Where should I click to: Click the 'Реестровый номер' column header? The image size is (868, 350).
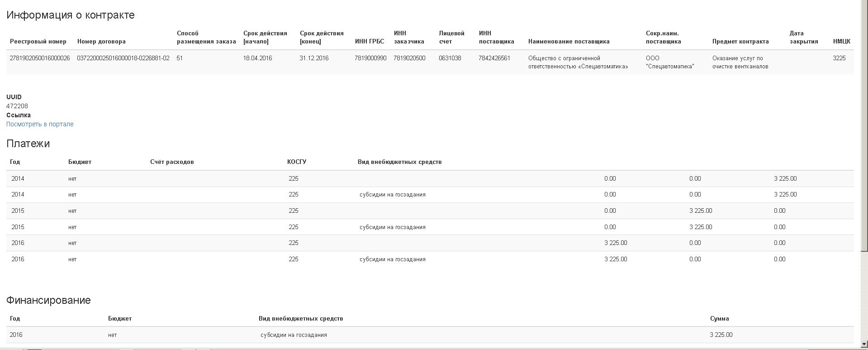(38, 41)
